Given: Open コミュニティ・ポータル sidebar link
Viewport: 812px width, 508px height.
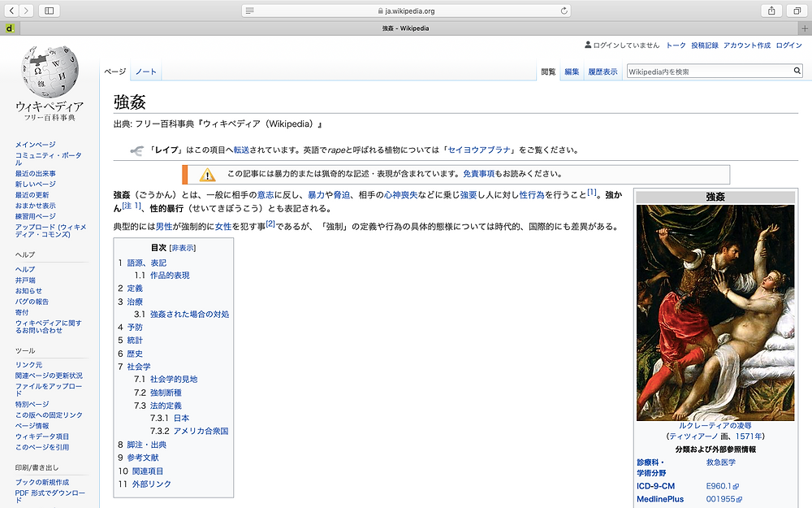Looking at the screenshot, I should coord(48,158).
